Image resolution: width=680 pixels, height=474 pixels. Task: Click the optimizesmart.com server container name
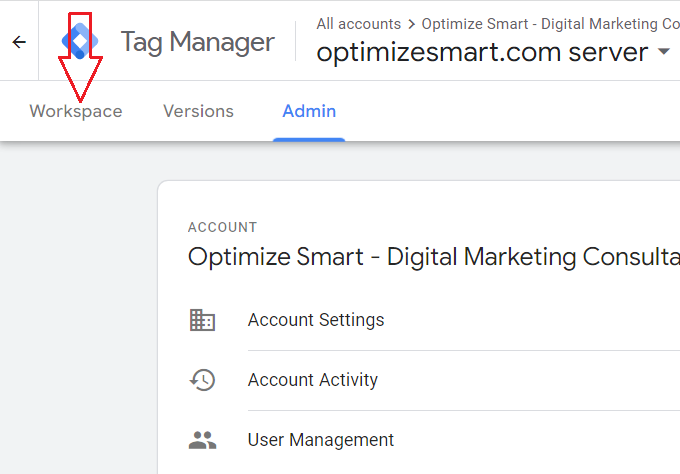(482, 52)
